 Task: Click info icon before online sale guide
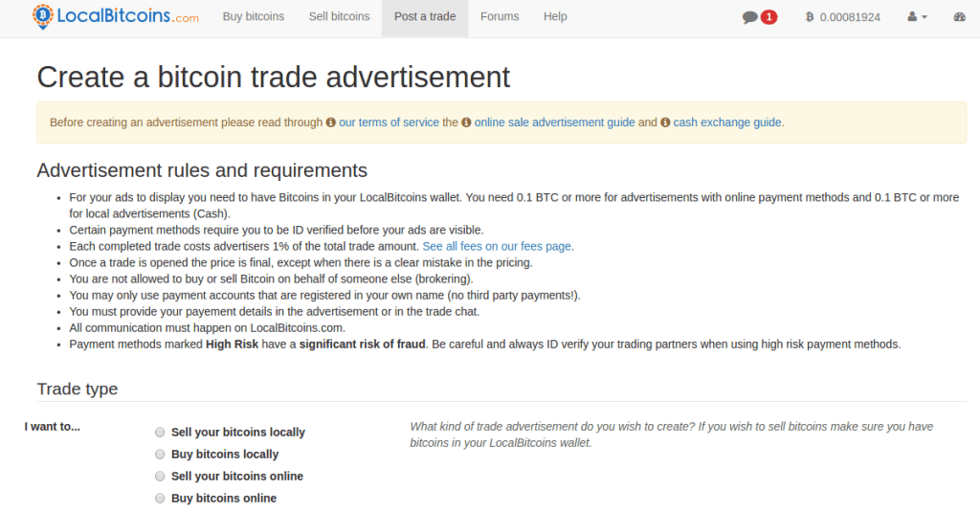467,122
